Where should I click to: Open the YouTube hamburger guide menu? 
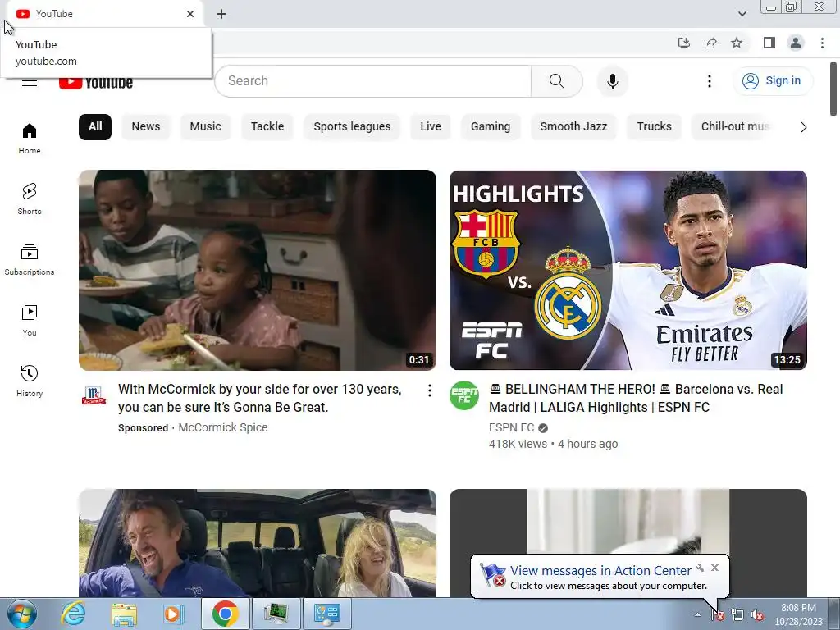(30, 83)
